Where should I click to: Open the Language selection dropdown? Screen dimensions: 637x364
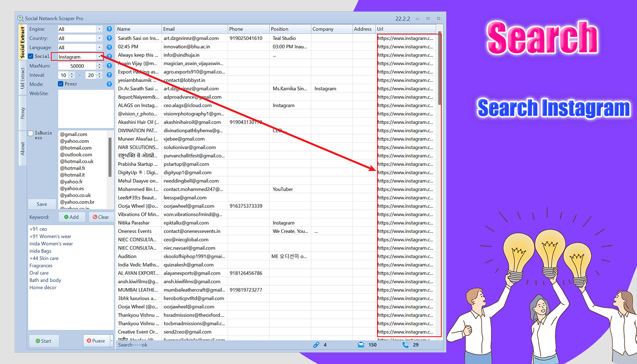[x=100, y=47]
